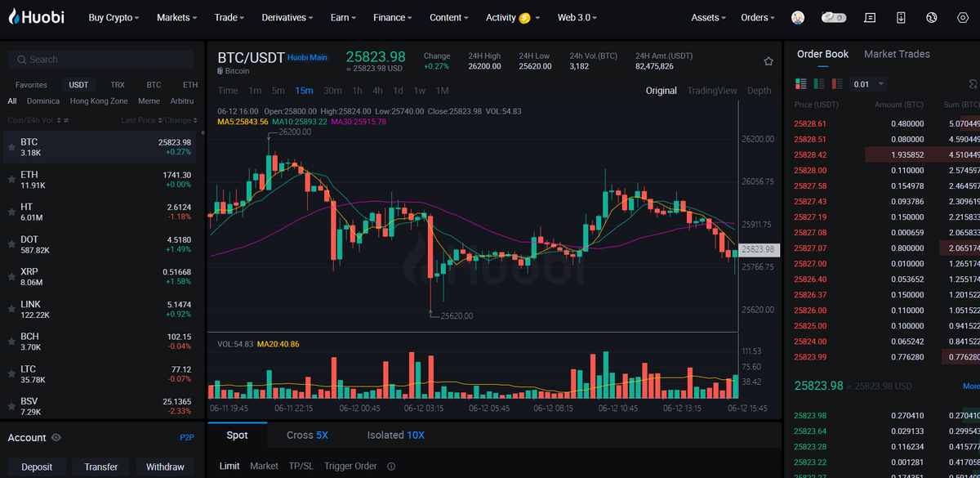Open the 0.01 price precision dropdown
This screenshot has height=478, width=980.
(869, 83)
